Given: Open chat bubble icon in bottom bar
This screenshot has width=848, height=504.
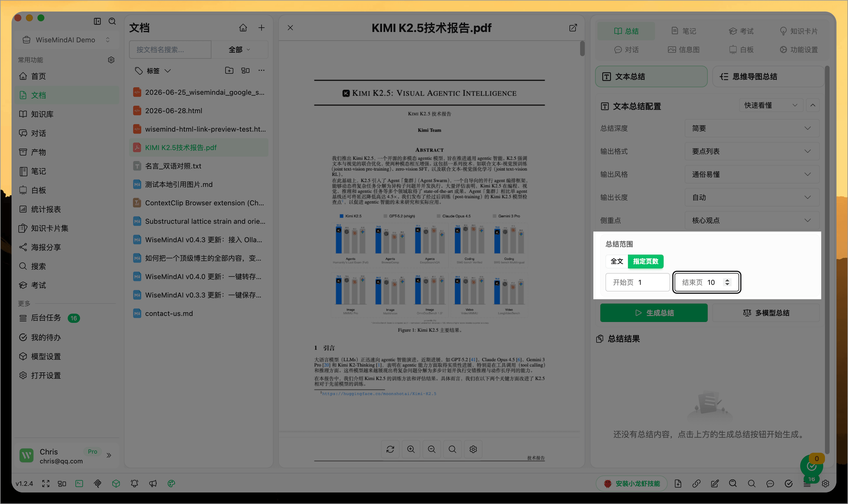Looking at the screenshot, I should pyautogui.click(x=770, y=484).
